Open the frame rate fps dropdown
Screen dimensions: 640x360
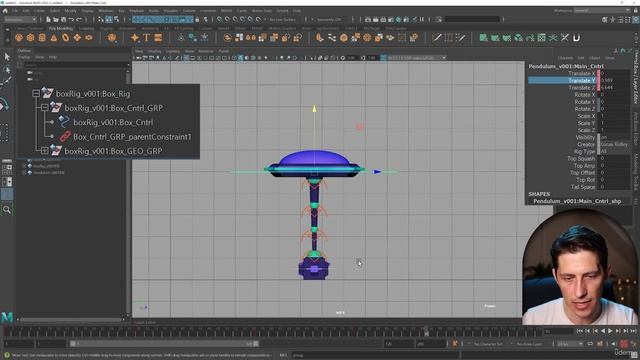(570, 344)
